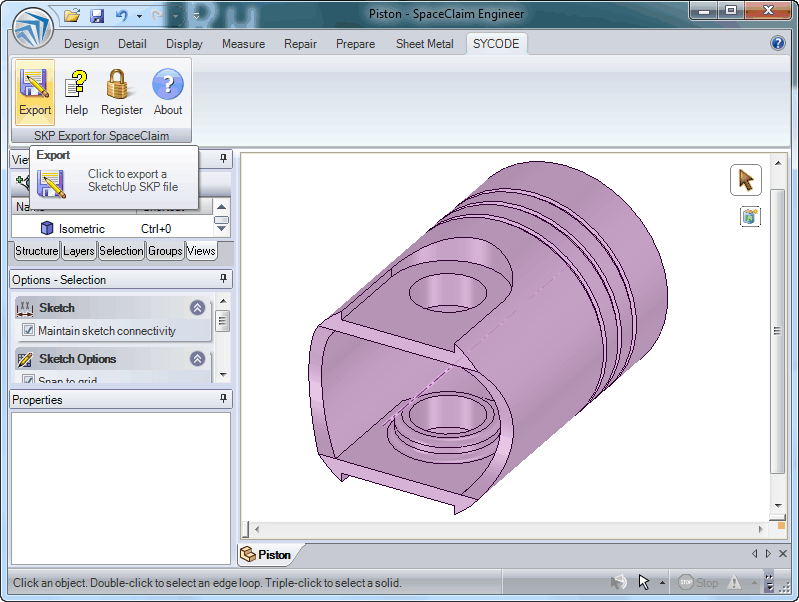Click the warning triangle status icon
This screenshot has height=602, width=799.
(x=734, y=582)
